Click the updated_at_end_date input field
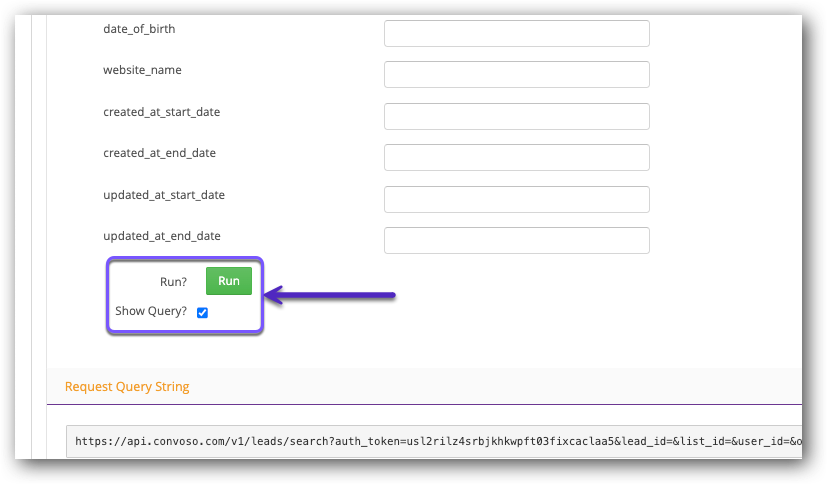Viewport: 827px width, 484px height. click(516, 240)
